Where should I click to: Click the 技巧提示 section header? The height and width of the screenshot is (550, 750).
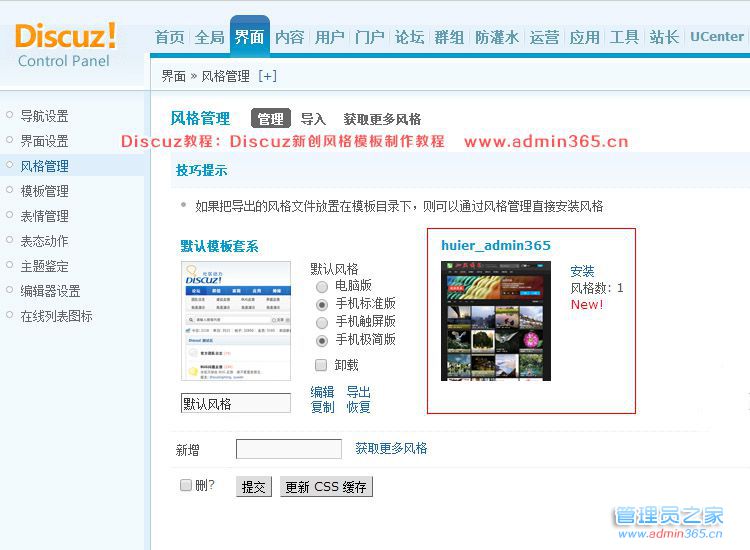(x=201, y=170)
